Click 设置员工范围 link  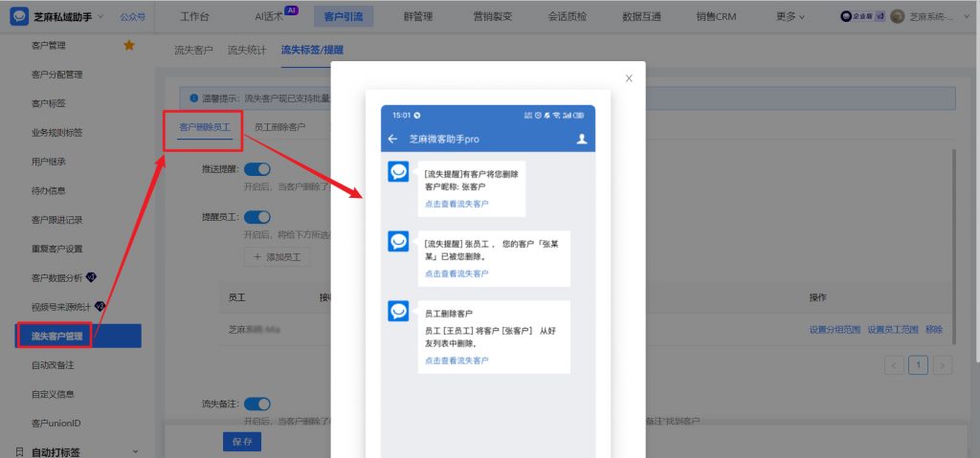point(893,330)
